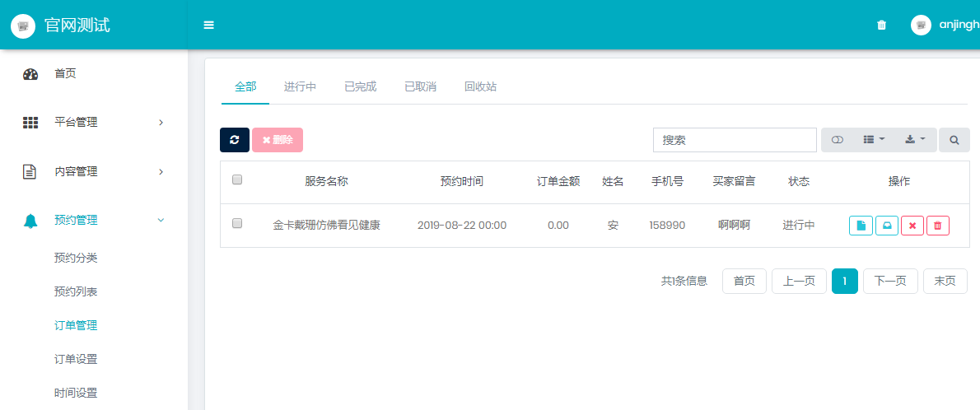Open the columns list dropdown
This screenshot has height=410, width=980.
click(x=873, y=140)
